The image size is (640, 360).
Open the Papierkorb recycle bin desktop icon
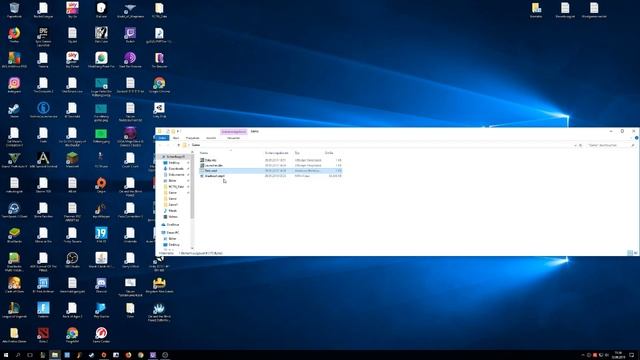[x=14, y=10]
